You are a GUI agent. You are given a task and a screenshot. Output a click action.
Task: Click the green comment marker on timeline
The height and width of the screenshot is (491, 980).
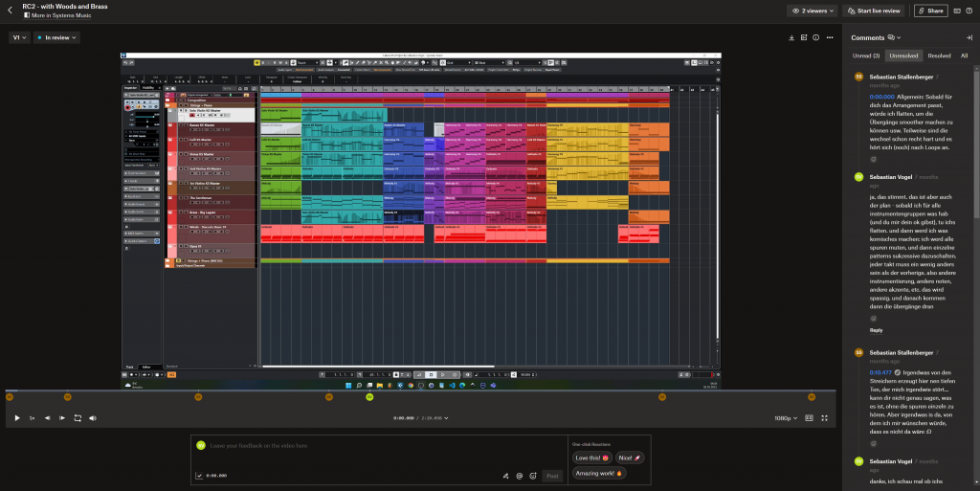click(369, 396)
